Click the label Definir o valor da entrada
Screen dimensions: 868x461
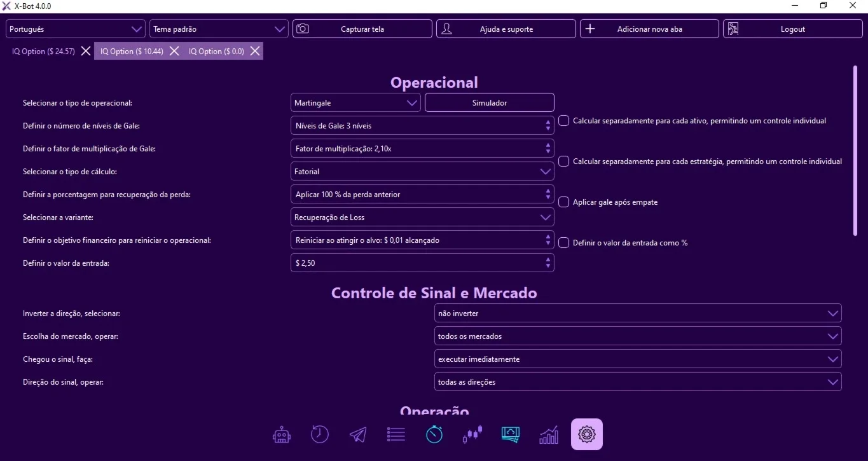tap(66, 263)
